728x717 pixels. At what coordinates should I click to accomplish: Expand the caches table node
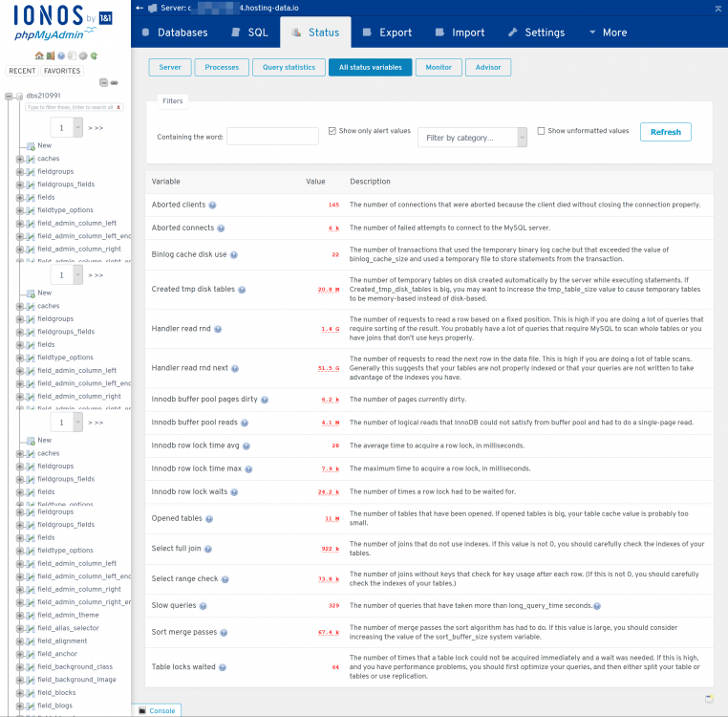point(19,159)
